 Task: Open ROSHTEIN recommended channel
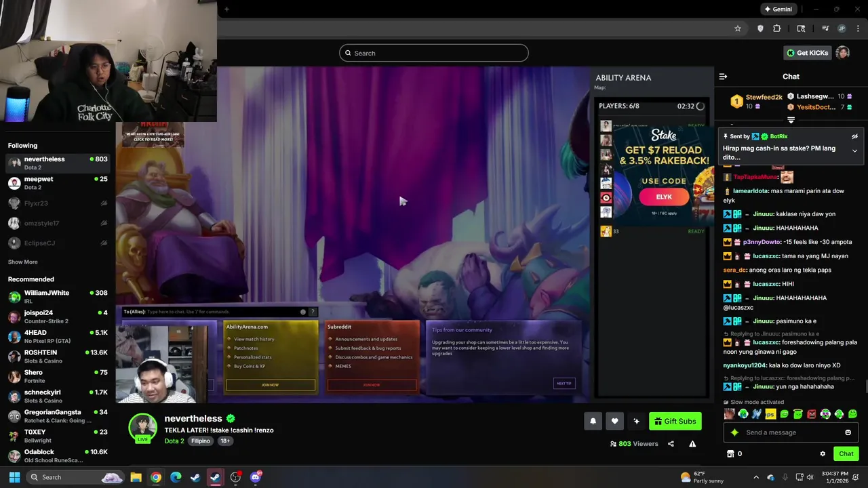(58, 357)
